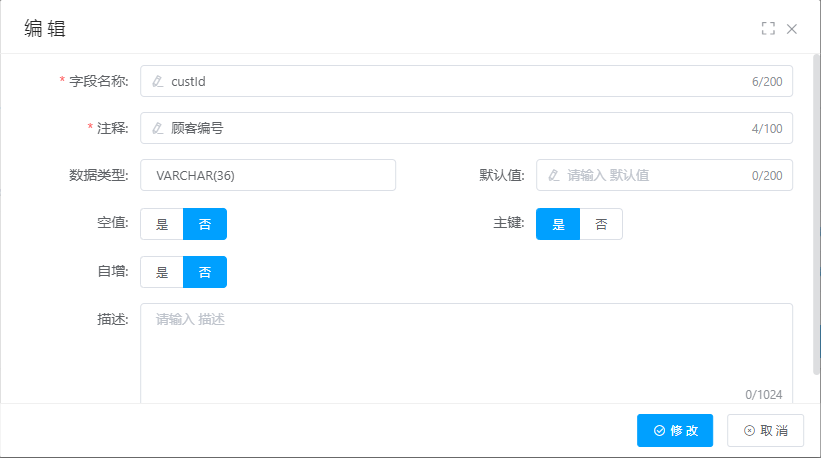
Task: Set 空值 to 是
Action: pos(162,224)
